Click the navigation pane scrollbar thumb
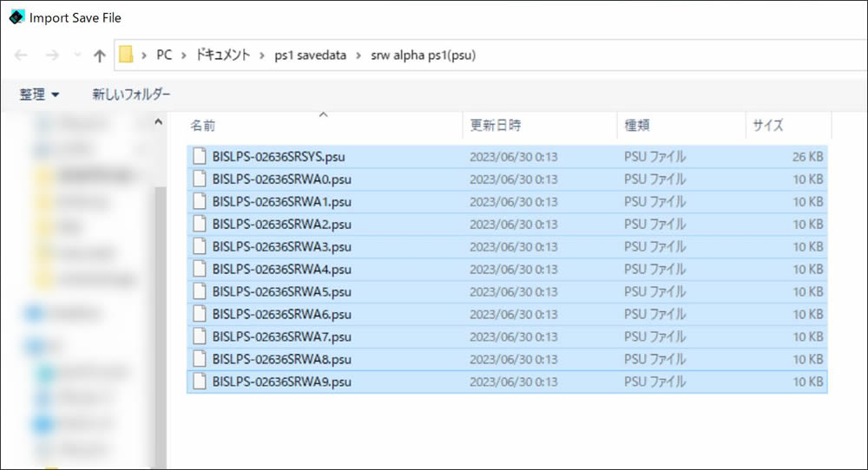Viewport: 868px width, 470px height. click(x=160, y=326)
